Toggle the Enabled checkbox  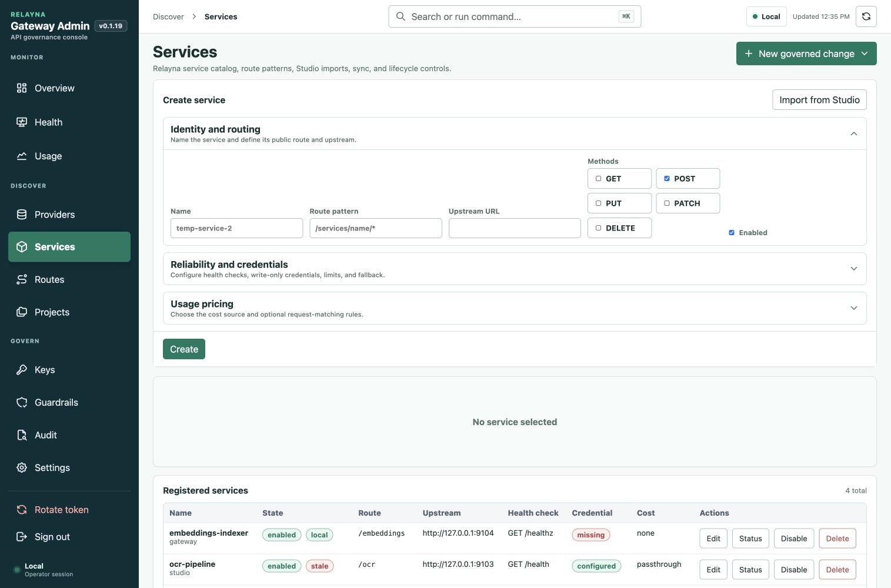pos(732,233)
